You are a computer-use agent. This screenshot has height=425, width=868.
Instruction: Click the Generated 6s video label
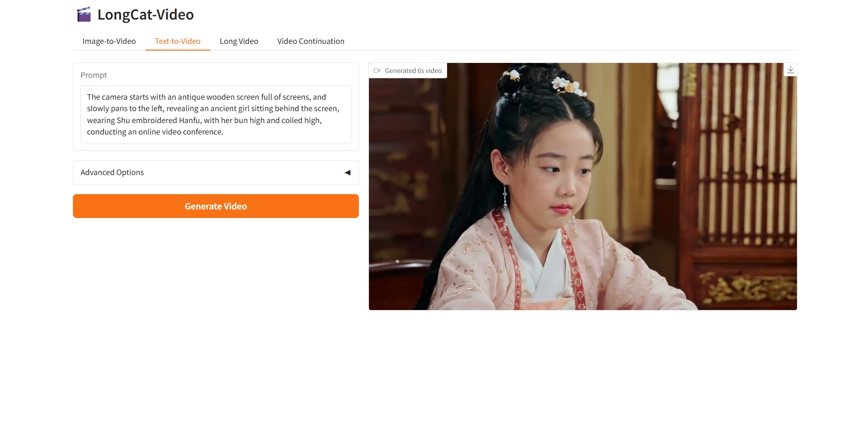(413, 71)
